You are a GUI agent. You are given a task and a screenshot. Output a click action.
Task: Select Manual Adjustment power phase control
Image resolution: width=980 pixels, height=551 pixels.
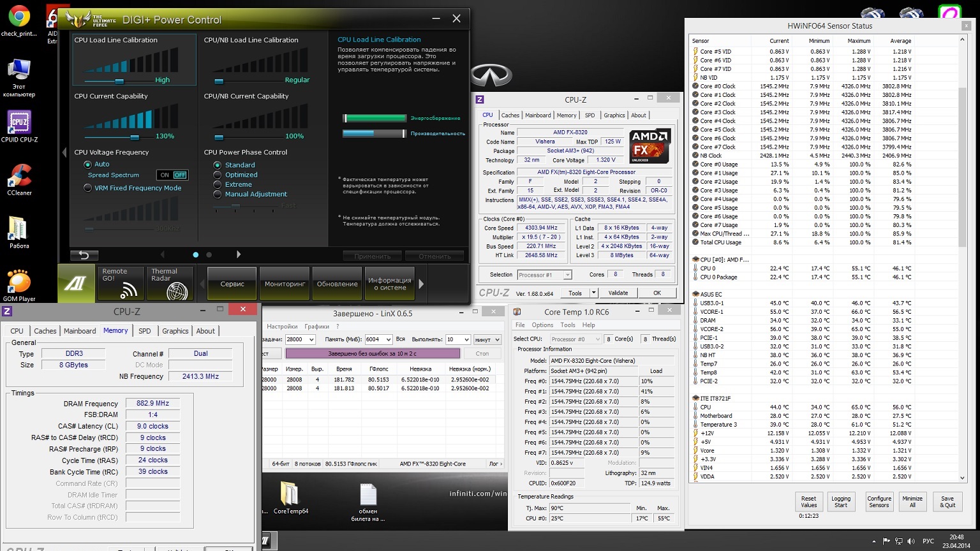point(218,194)
